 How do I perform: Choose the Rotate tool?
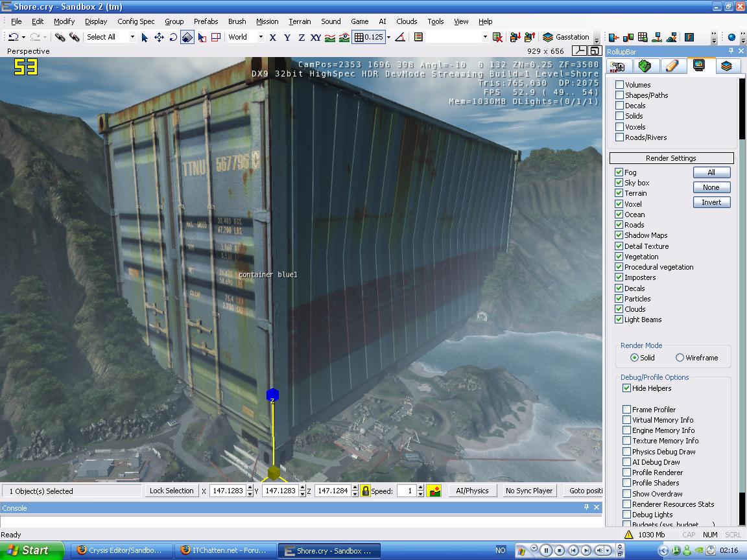click(173, 37)
